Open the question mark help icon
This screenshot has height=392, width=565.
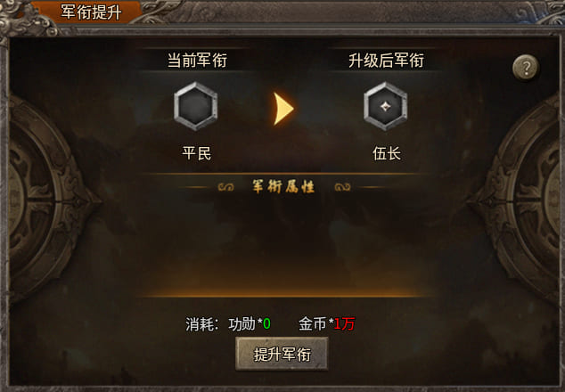[x=526, y=67]
